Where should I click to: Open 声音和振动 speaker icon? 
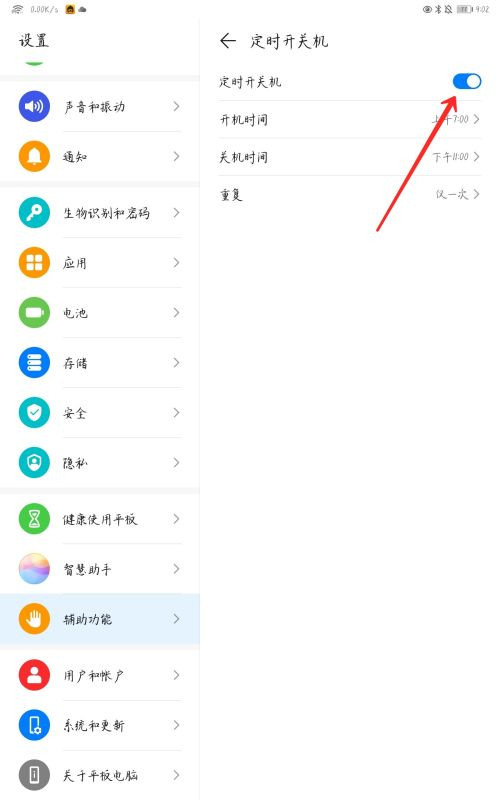pos(34,106)
